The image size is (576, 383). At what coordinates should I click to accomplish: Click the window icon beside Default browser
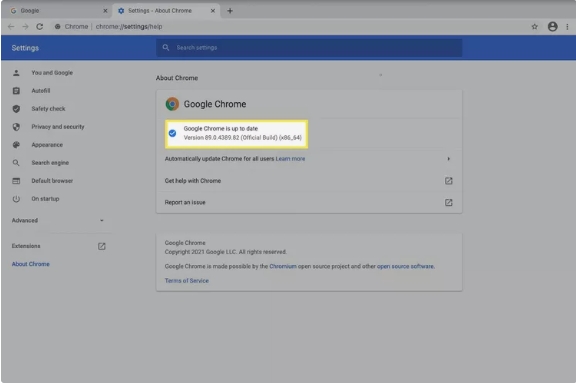16,181
